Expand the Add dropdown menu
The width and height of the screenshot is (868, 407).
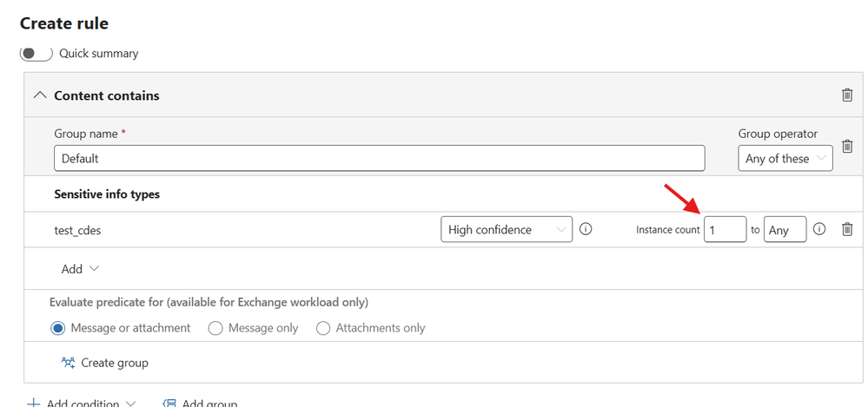[x=80, y=269]
